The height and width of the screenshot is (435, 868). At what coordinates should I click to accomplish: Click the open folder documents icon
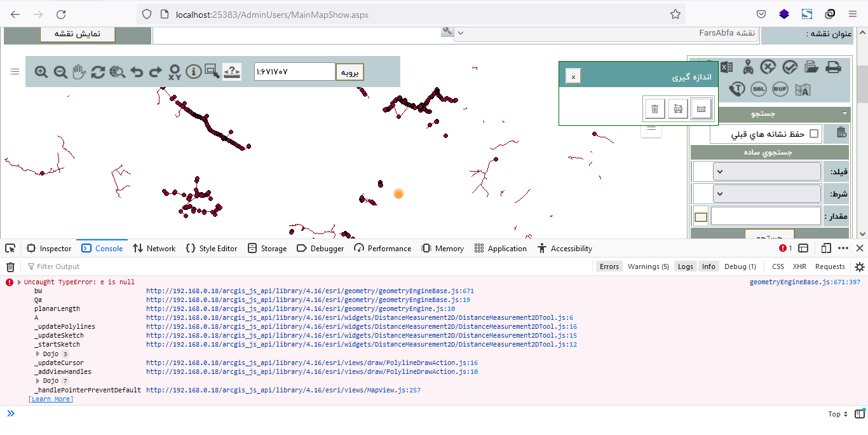point(811,67)
